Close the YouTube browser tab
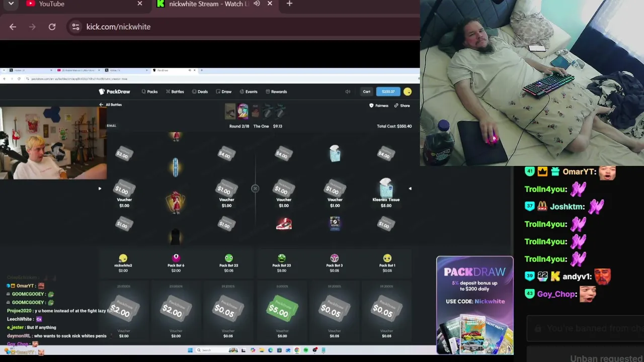 pyautogui.click(x=140, y=4)
